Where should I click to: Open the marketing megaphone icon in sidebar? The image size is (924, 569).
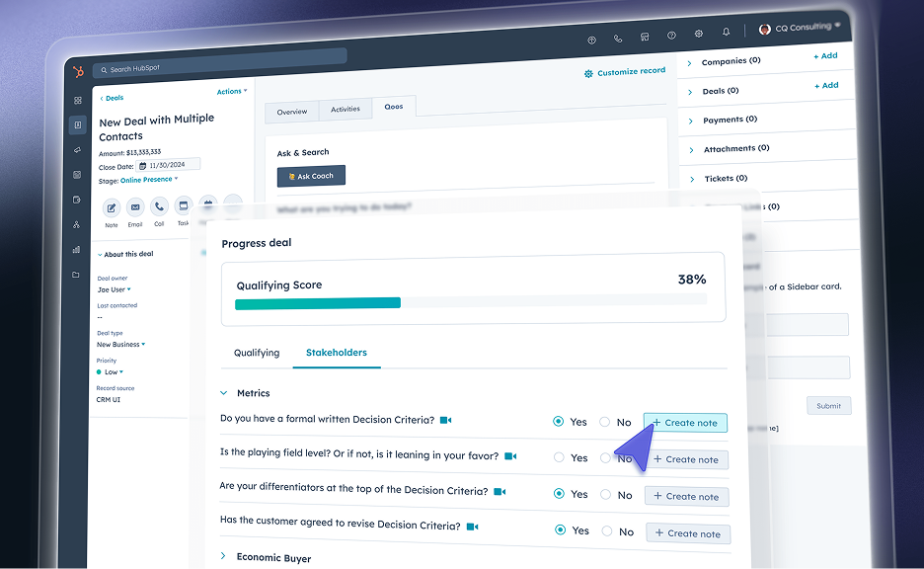tap(77, 150)
